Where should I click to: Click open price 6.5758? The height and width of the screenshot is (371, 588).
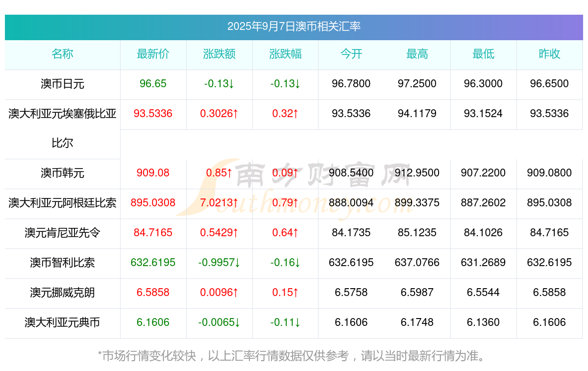point(351,293)
